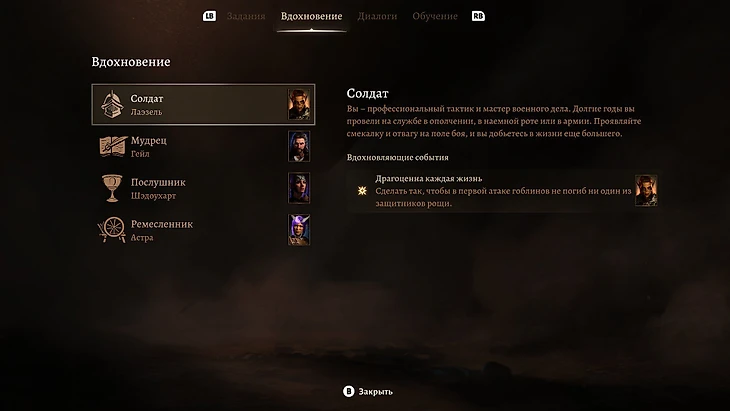Open the Задания tab
730x411 pixels.
pyautogui.click(x=246, y=16)
